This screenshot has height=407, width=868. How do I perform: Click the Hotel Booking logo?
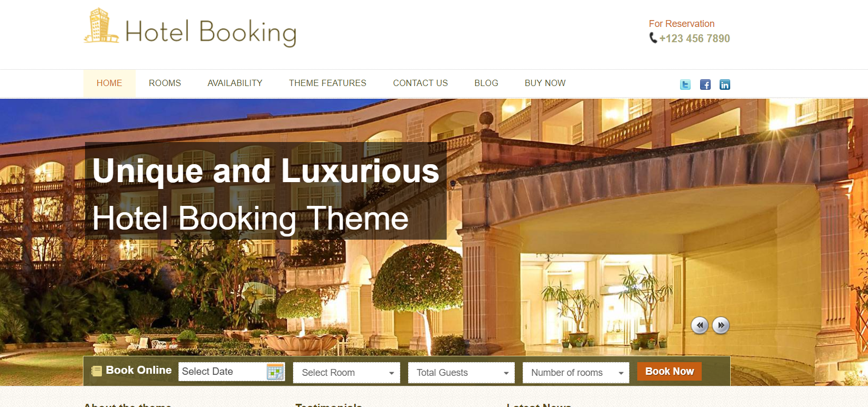[190, 27]
